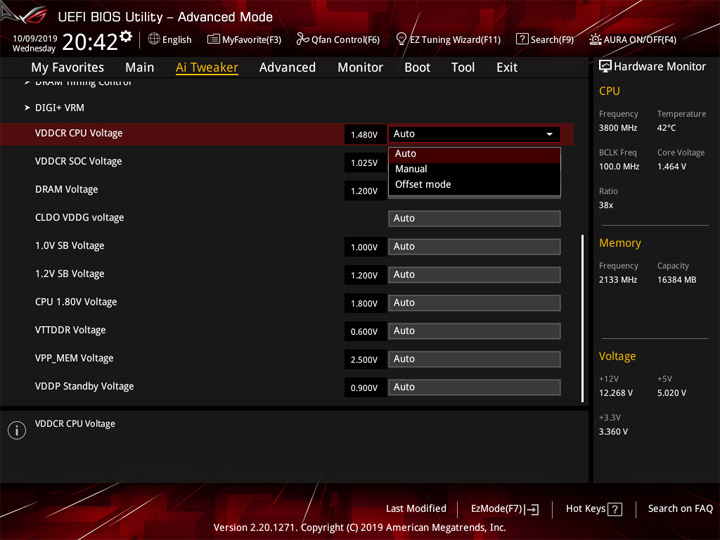Viewport: 720px width, 540px height.
Task: Open 1.0V SB Voltage Auto field
Action: tap(474, 247)
